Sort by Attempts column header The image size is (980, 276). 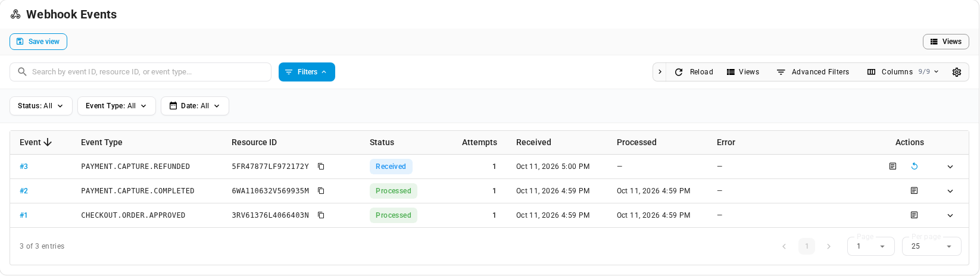[x=479, y=143]
